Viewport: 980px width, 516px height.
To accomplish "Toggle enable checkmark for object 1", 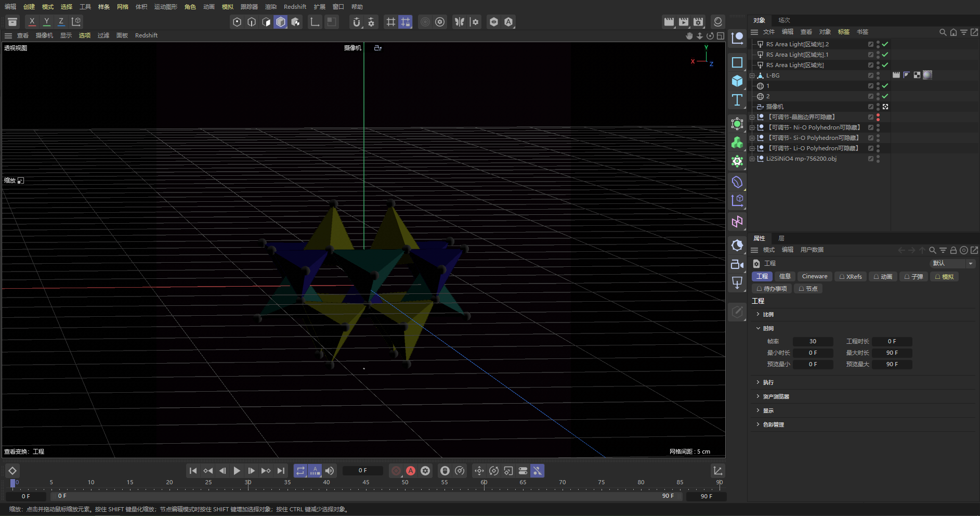I will 885,86.
